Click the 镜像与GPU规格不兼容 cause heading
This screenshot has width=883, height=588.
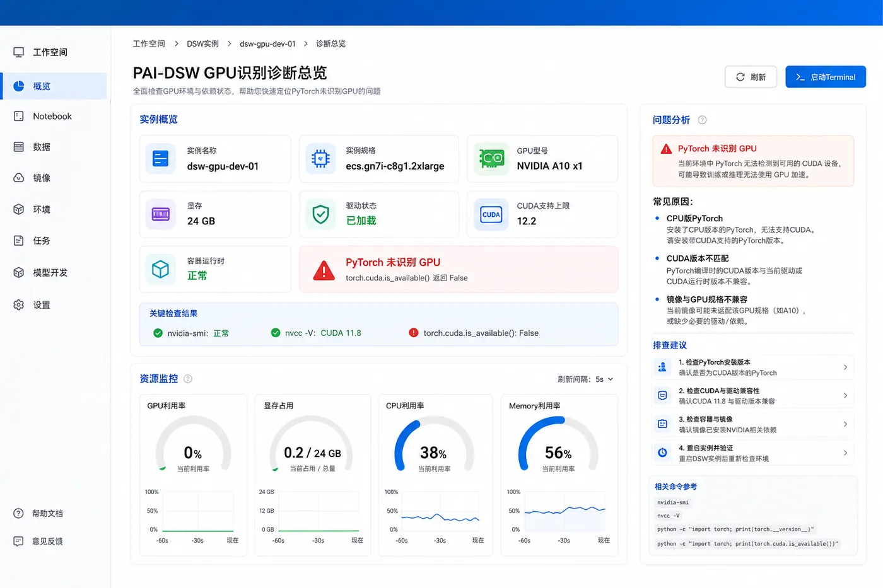[707, 299]
